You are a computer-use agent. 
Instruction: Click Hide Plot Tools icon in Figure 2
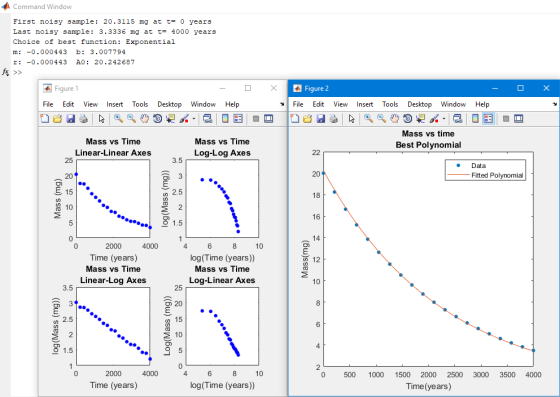pyautogui.click(x=506, y=119)
